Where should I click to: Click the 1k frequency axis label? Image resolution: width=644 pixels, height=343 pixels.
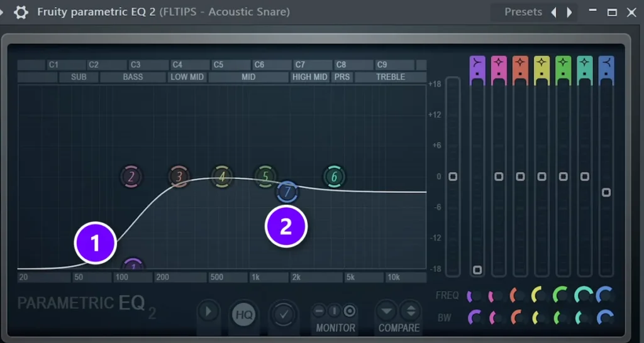255,278
